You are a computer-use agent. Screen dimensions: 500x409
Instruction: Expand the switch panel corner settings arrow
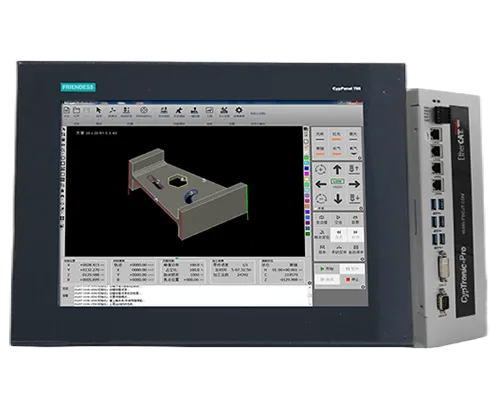pos(360,158)
